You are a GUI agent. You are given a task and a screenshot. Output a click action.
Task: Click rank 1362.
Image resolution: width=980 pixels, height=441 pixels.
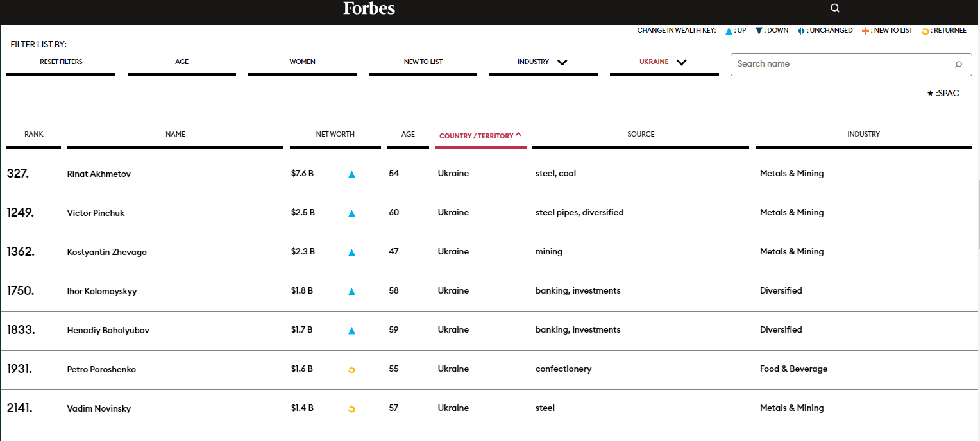[x=21, y=252]
